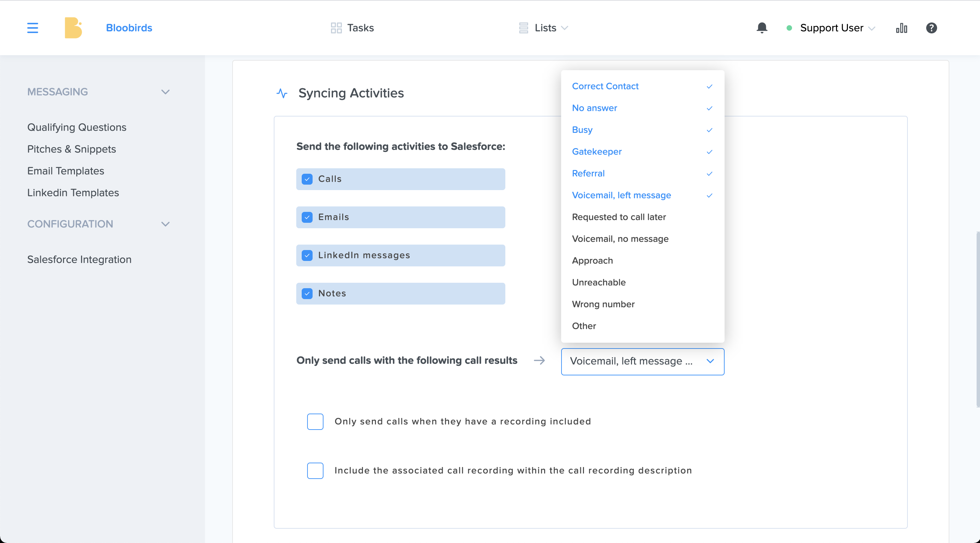The width and height of the screenshot is (980, 543).
Task: Deselect No answer option
Action: point(643,108)
